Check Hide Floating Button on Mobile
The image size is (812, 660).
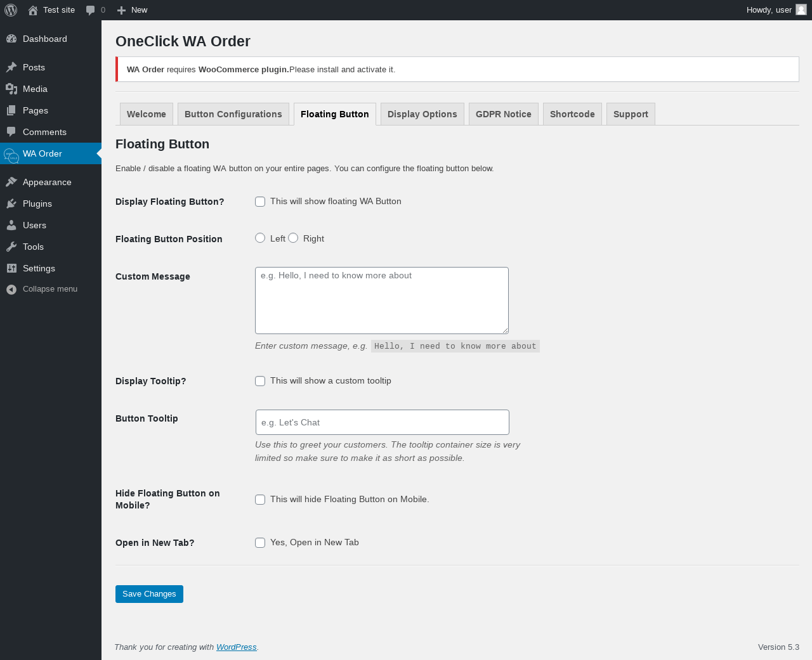pos(260,500)
